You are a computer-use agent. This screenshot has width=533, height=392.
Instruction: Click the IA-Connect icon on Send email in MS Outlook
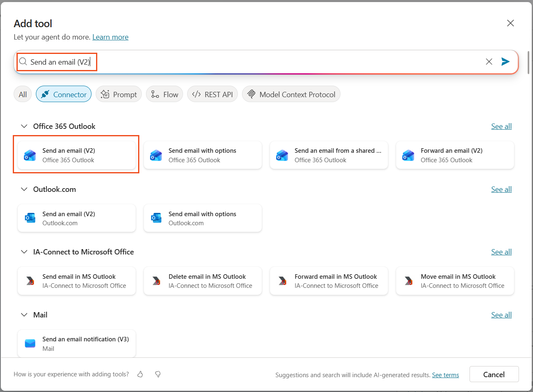coord(30,281)
